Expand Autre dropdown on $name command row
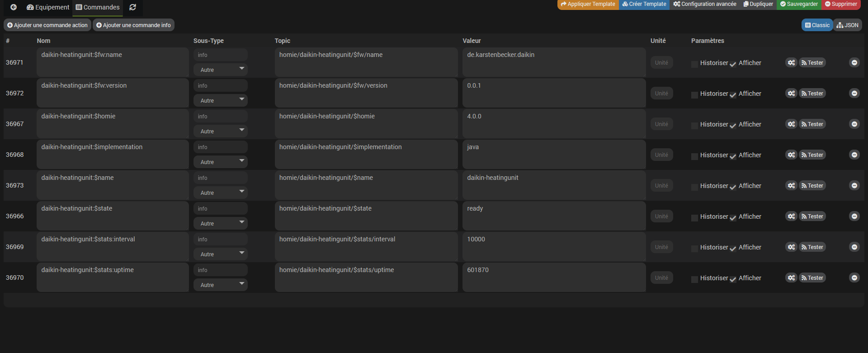This screenshot has height=353, width=868. (x=221, y=193)
